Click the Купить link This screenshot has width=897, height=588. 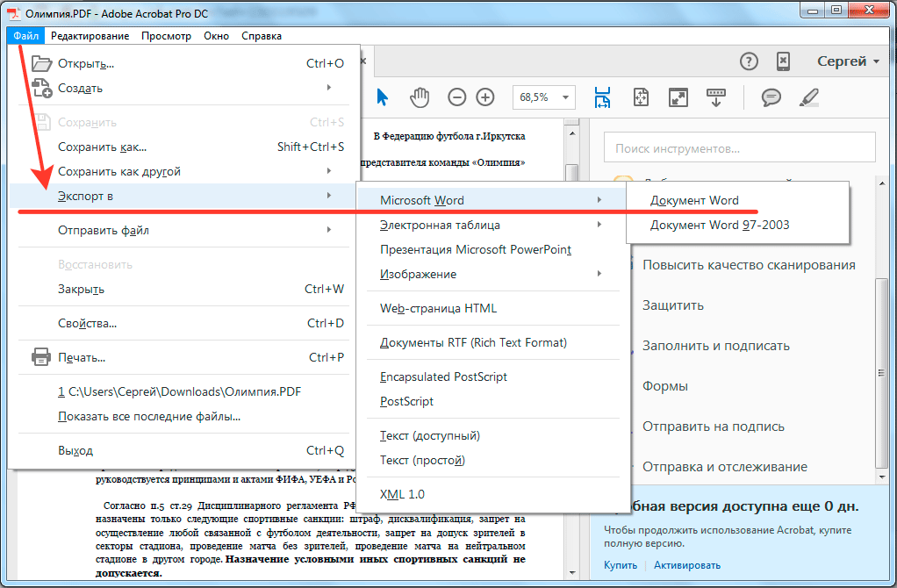pyautogui.click(x=621, y=565)
